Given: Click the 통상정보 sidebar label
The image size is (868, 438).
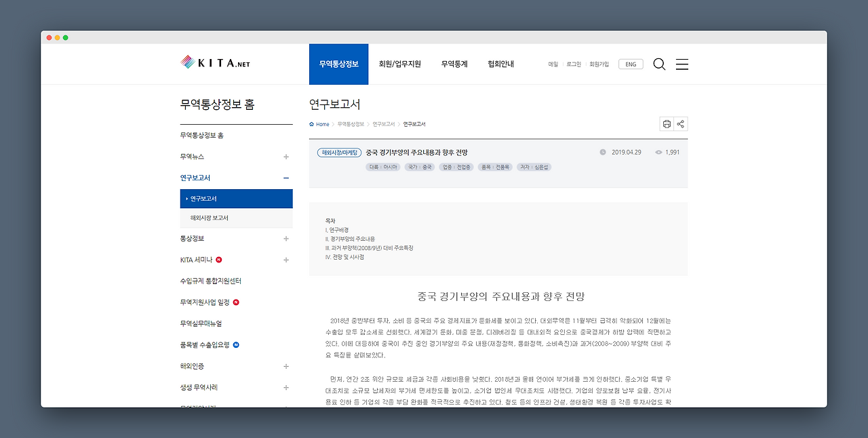Looking at the screenshot, I should click(192, 239).
